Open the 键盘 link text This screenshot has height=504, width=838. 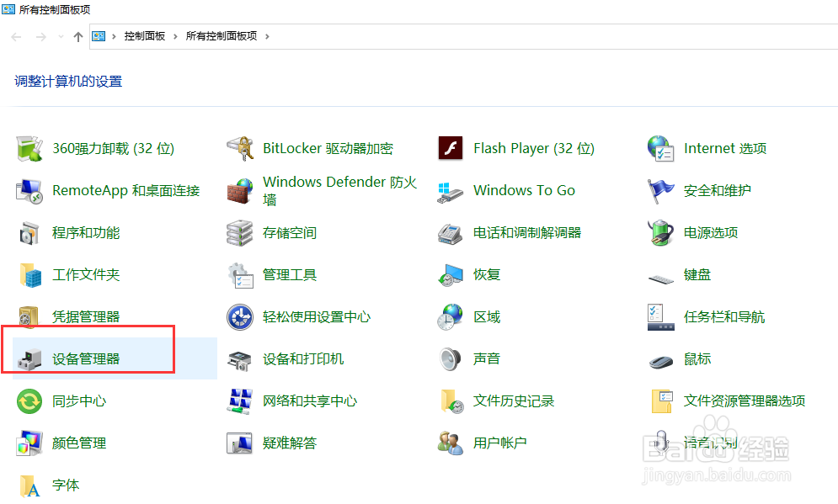697,275
